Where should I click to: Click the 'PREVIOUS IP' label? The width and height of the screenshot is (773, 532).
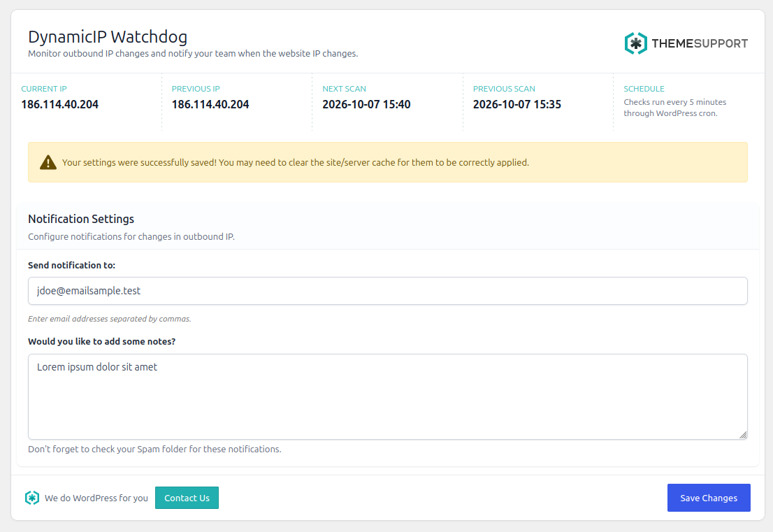tap(196, 89)
